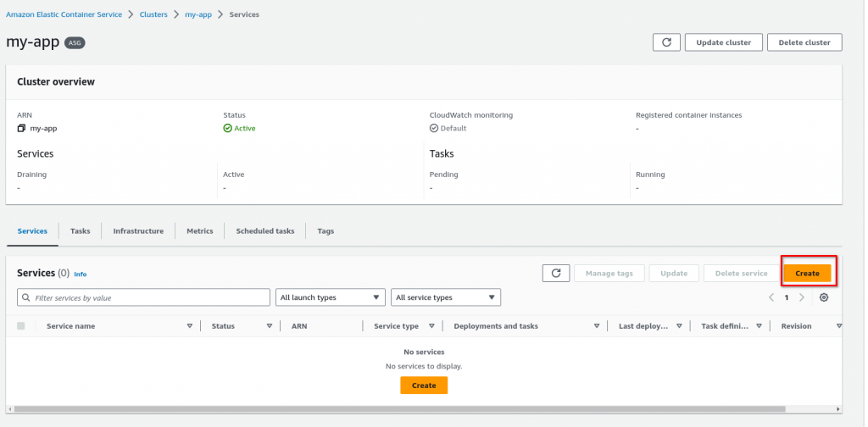Click Update cluster button
The height and width of the screenshot is (427, 868).
(x=724, y=42)
